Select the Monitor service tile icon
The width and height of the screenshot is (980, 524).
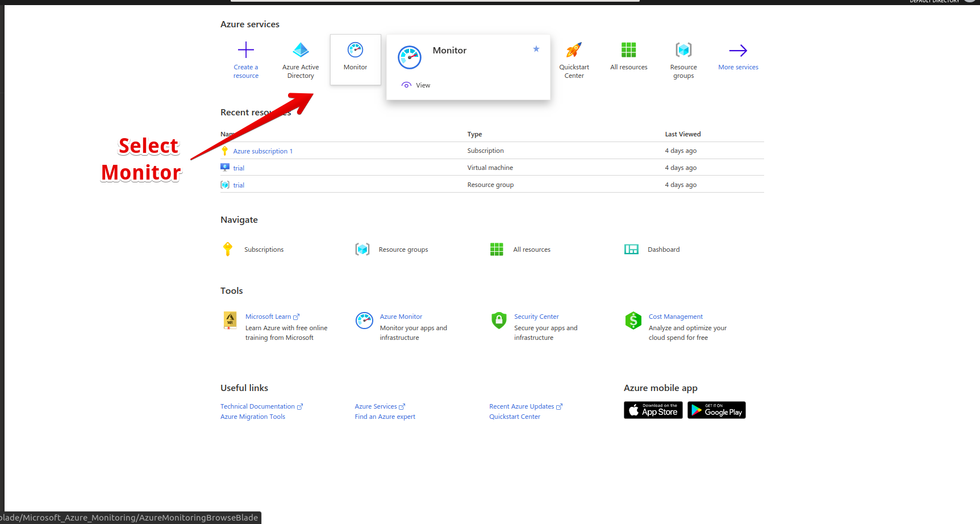coord(356,50)
